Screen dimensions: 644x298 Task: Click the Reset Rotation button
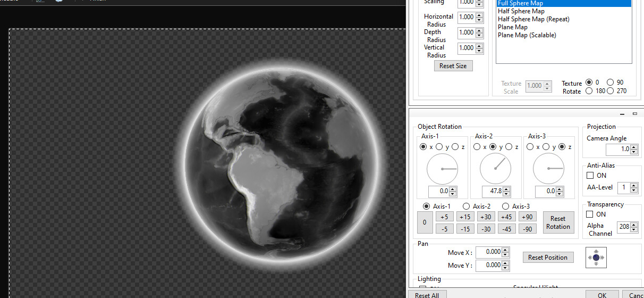coord(558,222)
